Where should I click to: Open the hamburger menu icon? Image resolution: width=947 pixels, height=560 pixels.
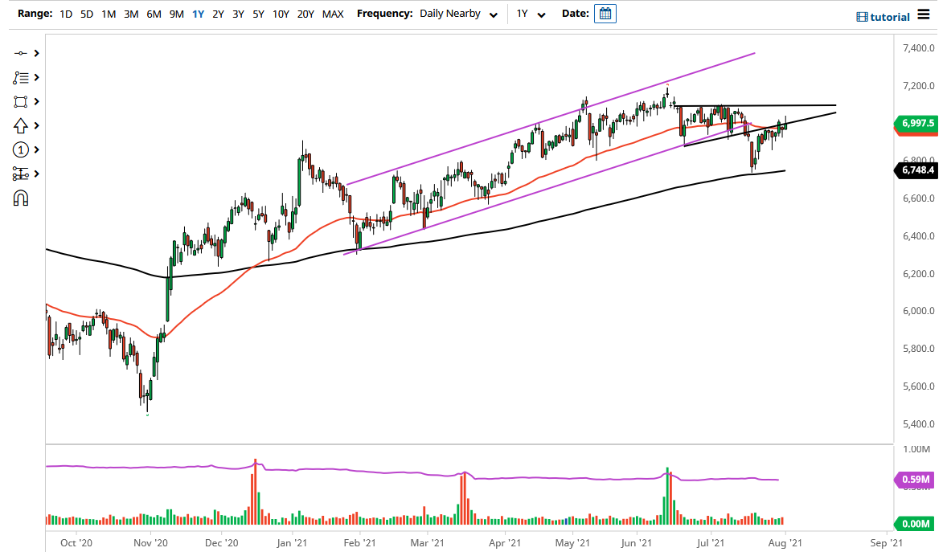(x=924, y=14)
